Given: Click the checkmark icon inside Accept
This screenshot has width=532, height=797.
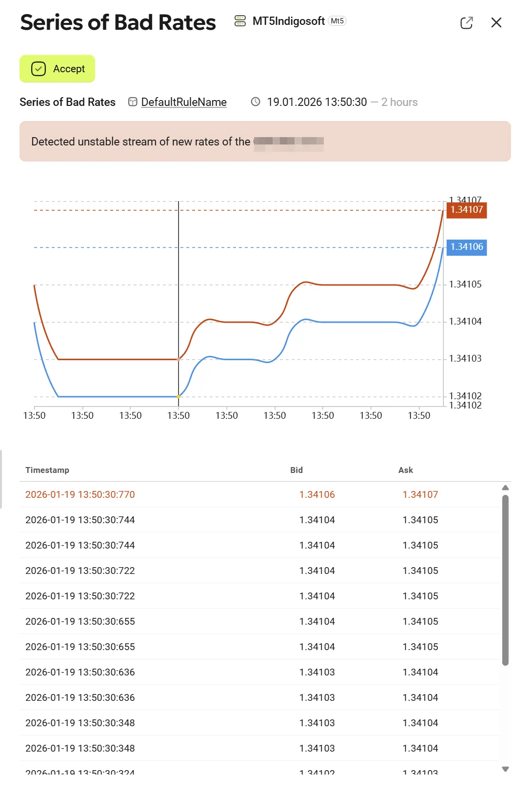Looking at the screenshot, I should [x=39, y=69].
